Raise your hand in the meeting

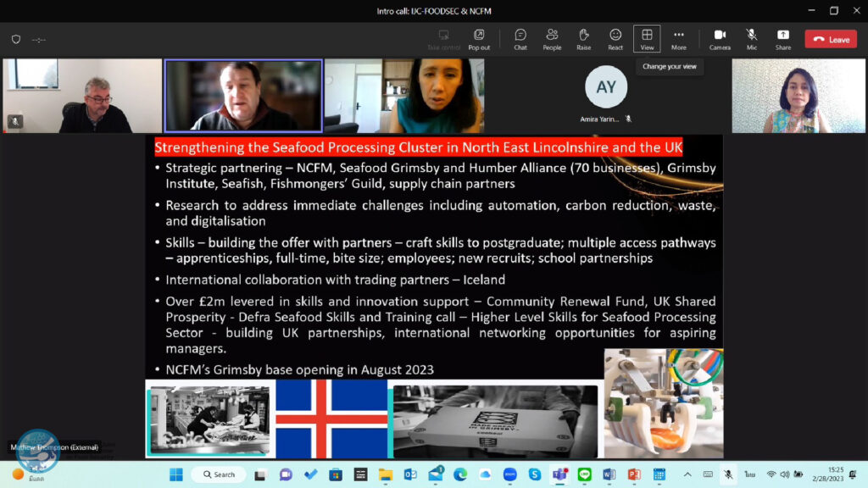click(x=583, y=40)
